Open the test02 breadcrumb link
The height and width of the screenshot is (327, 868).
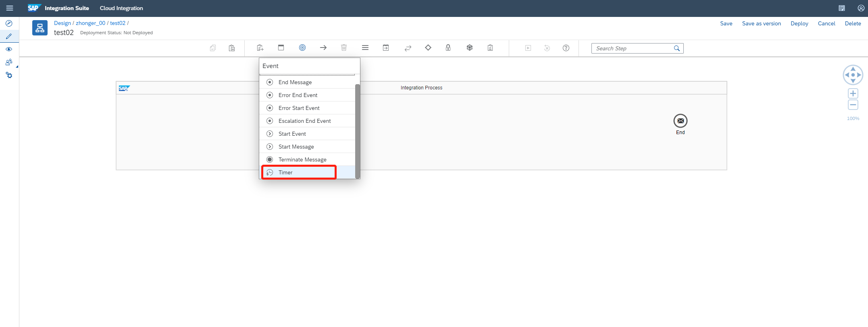click(x=118, y=23)
